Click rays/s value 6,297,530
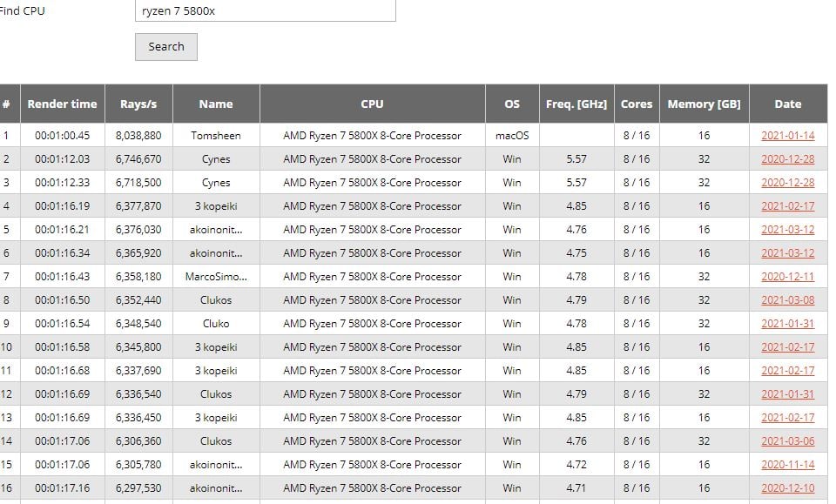The image size is (836, 504). pos(138,487)
